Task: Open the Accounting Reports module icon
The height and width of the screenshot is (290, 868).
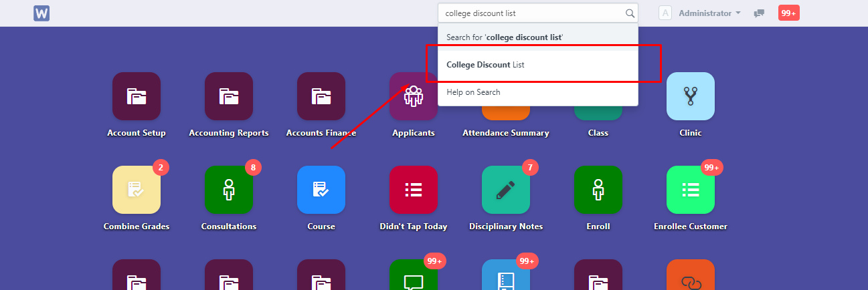Action: [229, 96]
